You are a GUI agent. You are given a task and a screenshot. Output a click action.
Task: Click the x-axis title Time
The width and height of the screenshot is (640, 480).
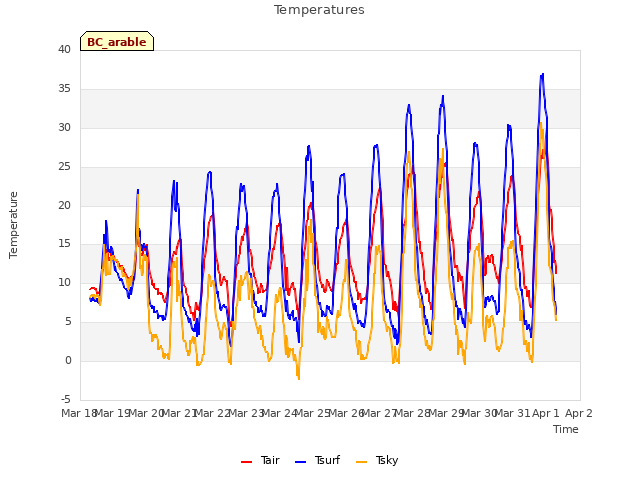click(x=566, y=429)
